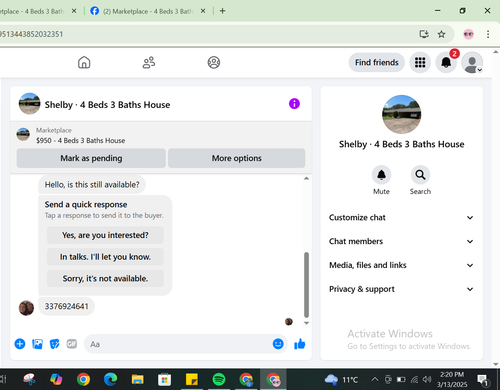This screenshot has height=390, width=500.
Task: Open the emoji picker smiley icon
Action: click(x=278, y=344)
